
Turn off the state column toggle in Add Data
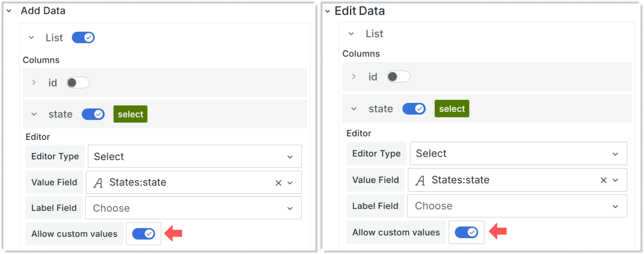(93, 114)
